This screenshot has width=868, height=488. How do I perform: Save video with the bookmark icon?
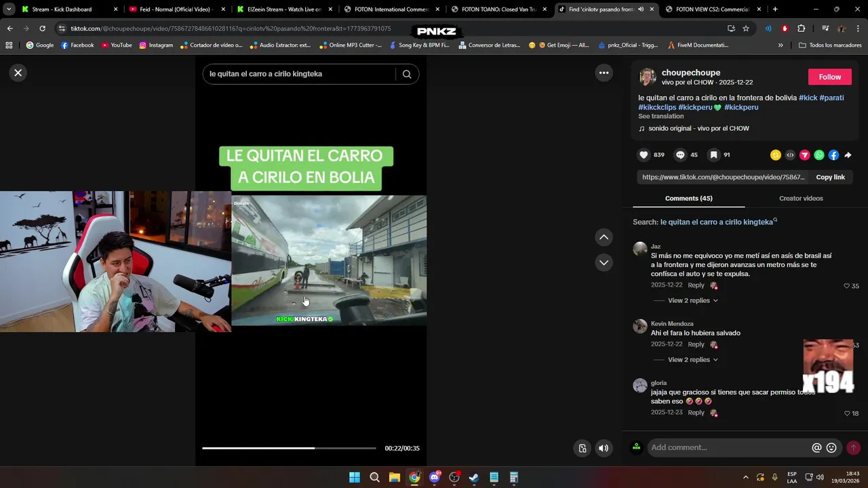(x=713, y=155)
